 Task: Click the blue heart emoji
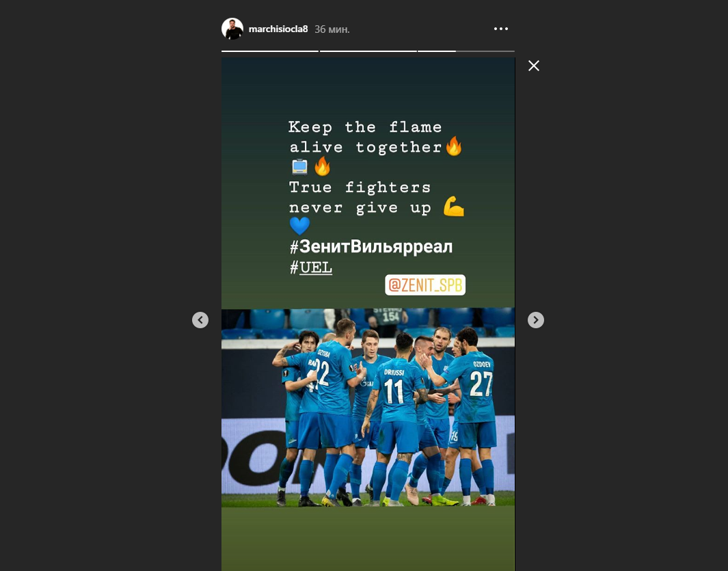(300, 226)
